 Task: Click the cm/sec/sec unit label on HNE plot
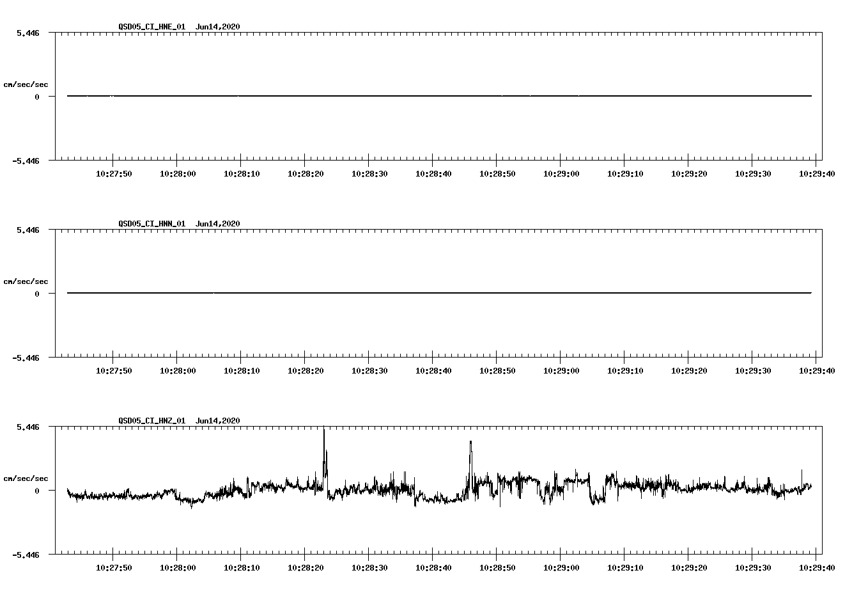(26, 84)
